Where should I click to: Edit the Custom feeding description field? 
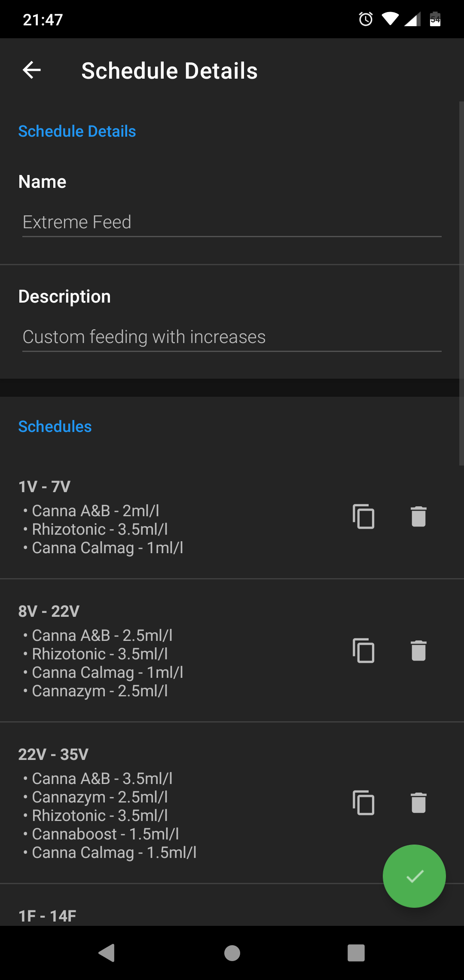tap(232, 337)
